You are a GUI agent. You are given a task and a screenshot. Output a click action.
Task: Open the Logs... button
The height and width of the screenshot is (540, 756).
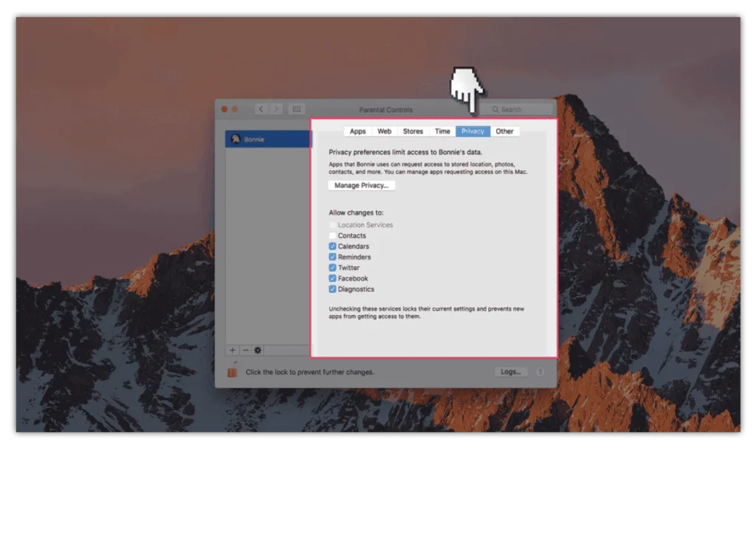[511, 372]
